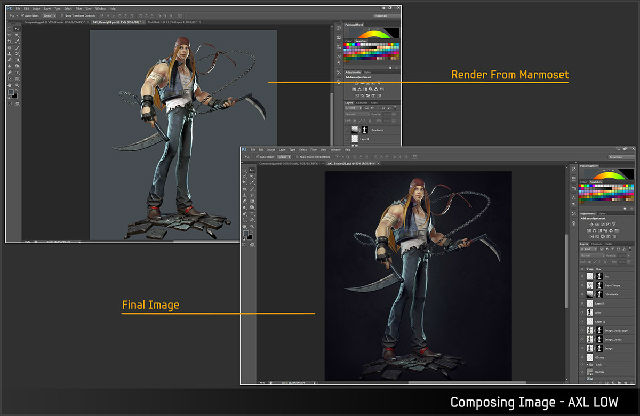The width and height of the screenshot is (640, 416).
Task: Switch to Styles tab in Marmoset render window
Action: click(x=367, y=72)
